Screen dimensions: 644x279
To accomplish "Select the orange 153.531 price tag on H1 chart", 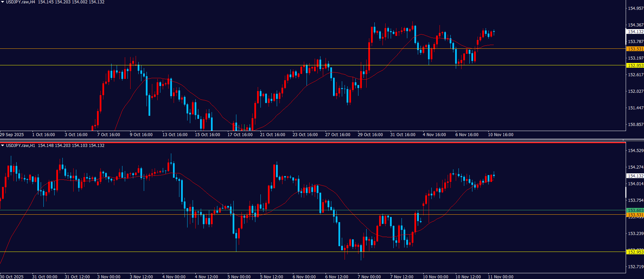I will (x=635, y=215).
